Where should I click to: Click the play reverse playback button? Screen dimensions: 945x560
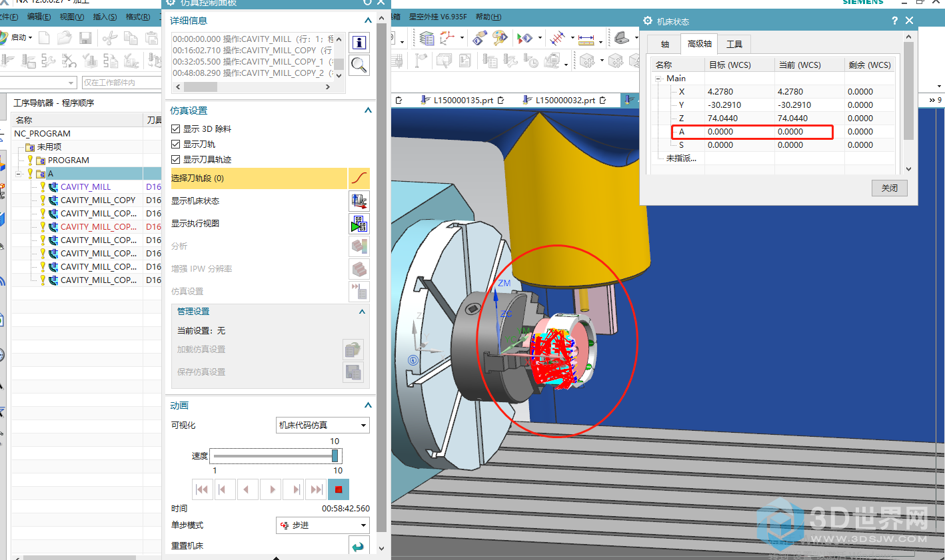(247, 489)
